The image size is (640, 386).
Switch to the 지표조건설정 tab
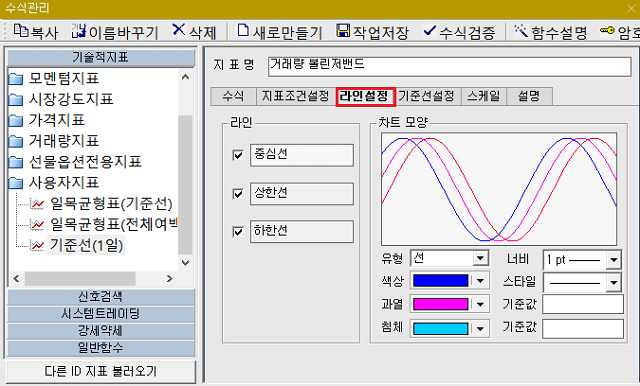pos(296,96)
